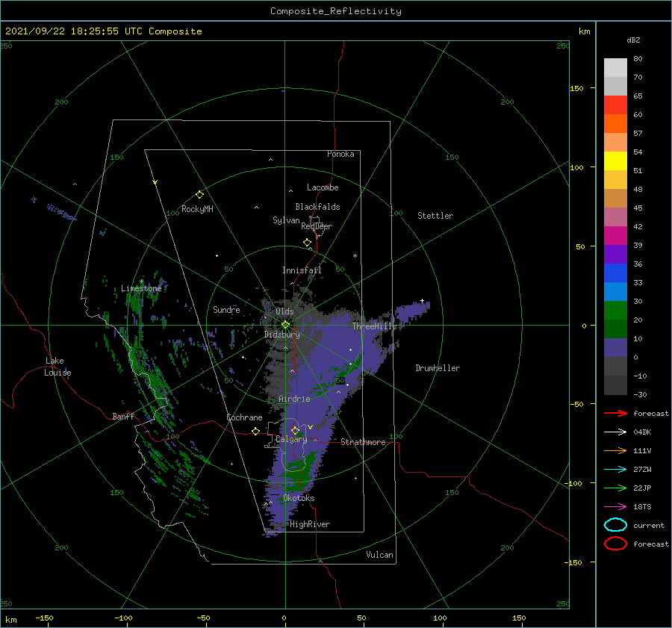
Task: Click the Sundre town label
Action: [x=226, y=309]
